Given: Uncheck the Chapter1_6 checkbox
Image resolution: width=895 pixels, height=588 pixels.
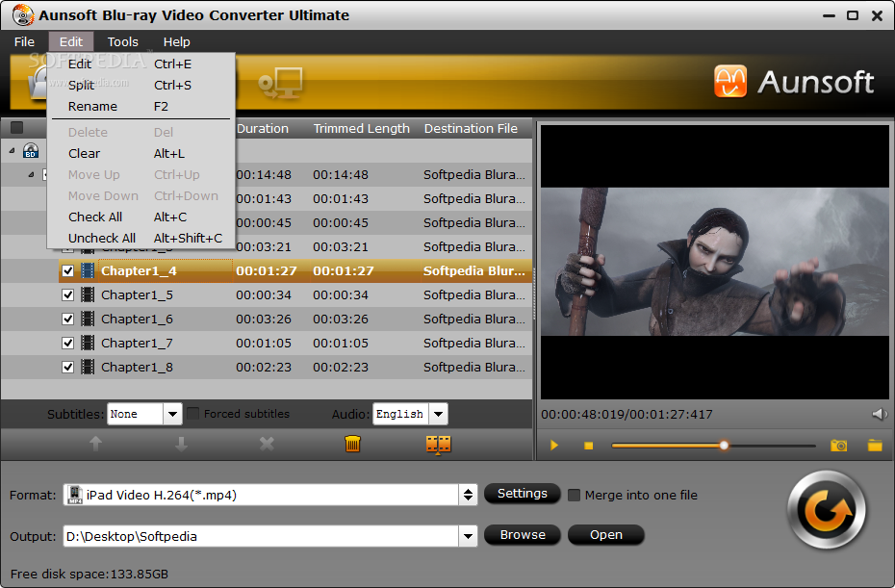Looking at the screenshot, I should point(68,319).
